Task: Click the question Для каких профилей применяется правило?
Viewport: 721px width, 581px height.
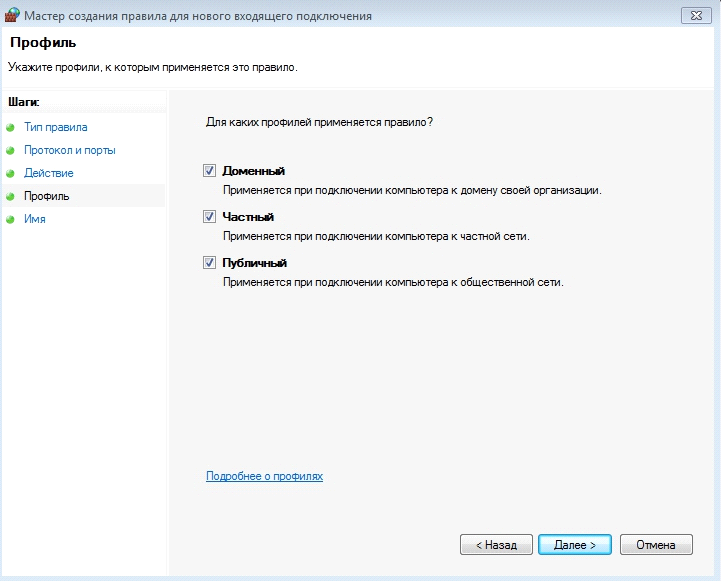Action: pos(319,122)
